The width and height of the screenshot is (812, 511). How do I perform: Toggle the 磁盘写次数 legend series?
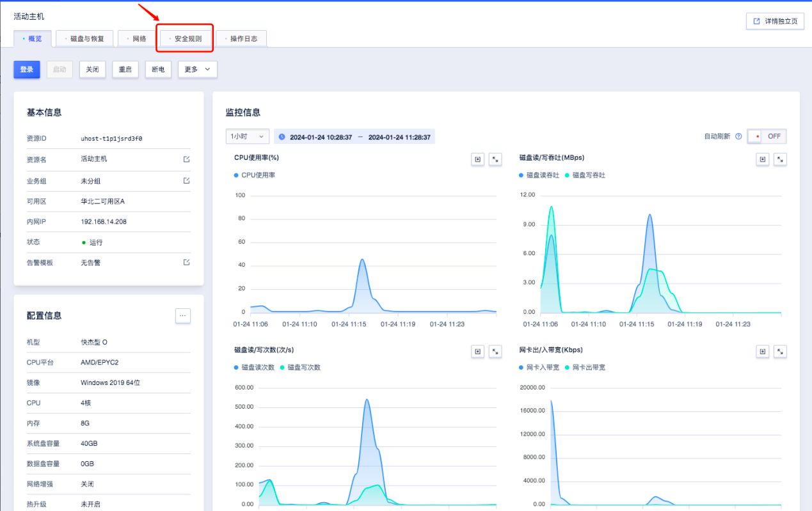[301, 367]
